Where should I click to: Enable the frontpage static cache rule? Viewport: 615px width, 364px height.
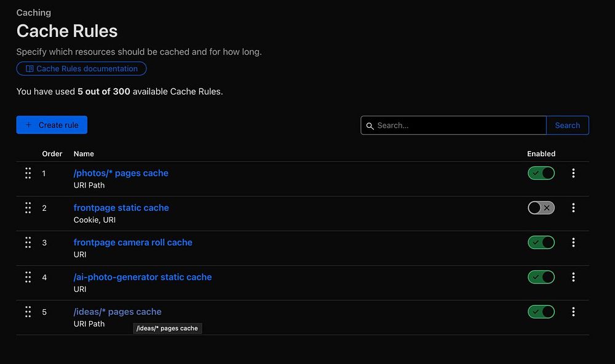(x=541, y=208)
